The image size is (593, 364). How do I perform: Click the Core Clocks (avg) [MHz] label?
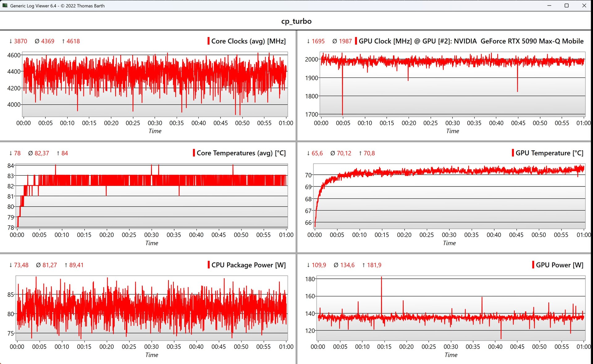click(x=248, y=41)
